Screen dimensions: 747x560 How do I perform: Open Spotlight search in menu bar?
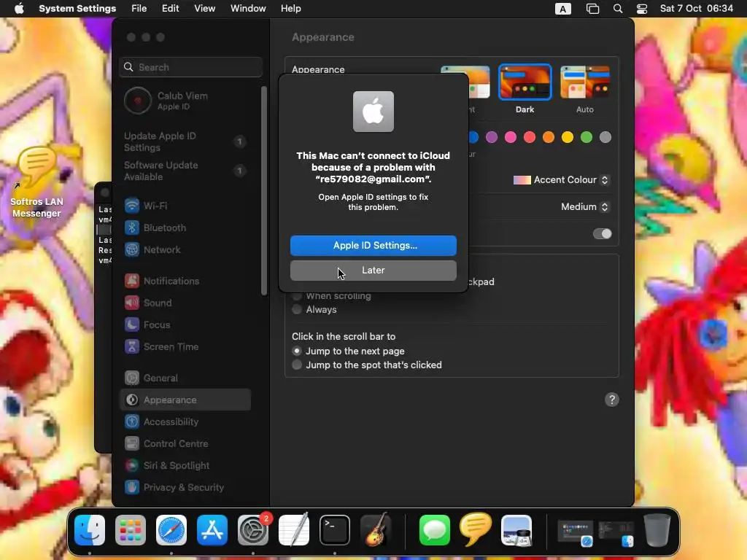[x=618, y=9]
